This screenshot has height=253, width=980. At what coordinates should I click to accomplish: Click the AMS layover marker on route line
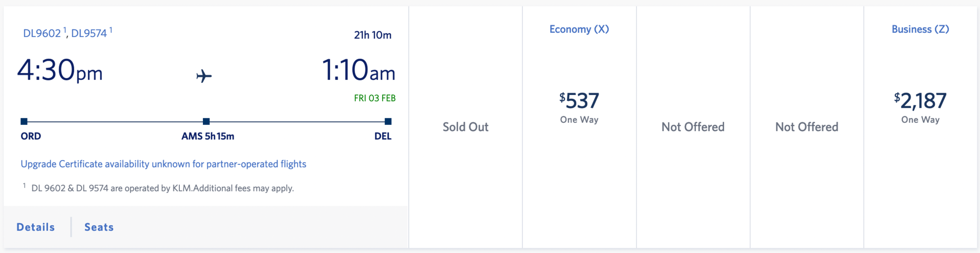(x=206, y=121)
